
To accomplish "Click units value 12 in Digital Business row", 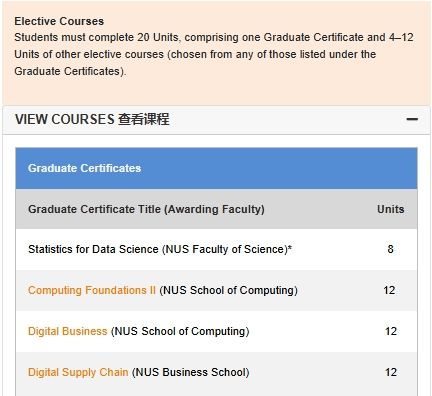I will 391,331.
